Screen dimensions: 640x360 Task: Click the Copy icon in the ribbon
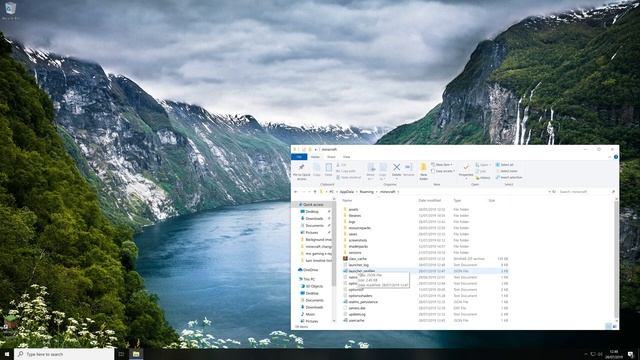(317, 168)
